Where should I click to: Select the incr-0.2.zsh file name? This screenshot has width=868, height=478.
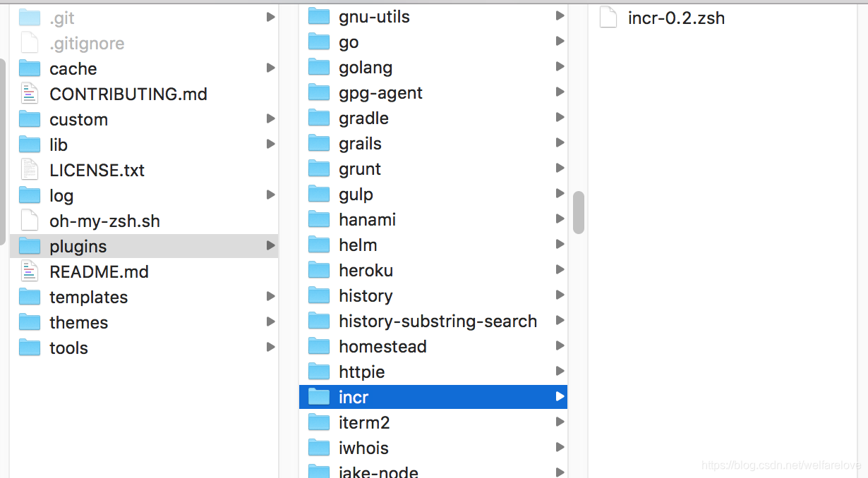point(676,18)
